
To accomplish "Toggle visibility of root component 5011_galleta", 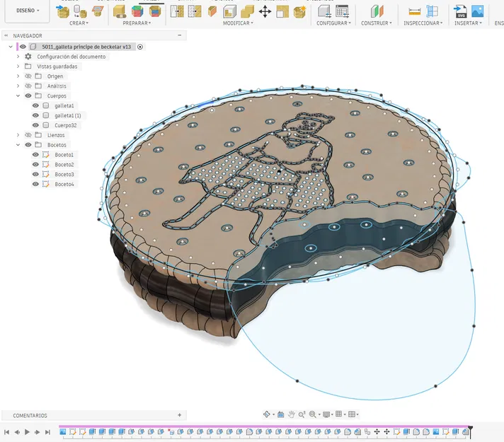I will tap(23, 47).
